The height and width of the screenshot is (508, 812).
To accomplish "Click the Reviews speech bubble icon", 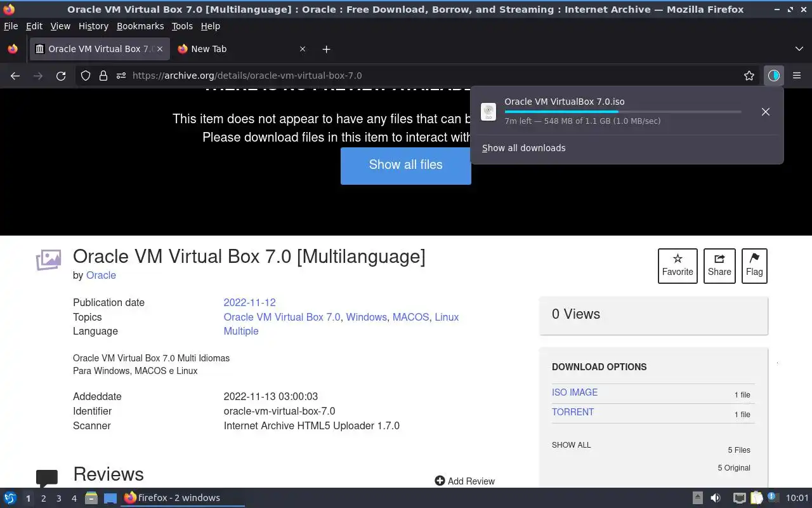I will pos(47,478).
